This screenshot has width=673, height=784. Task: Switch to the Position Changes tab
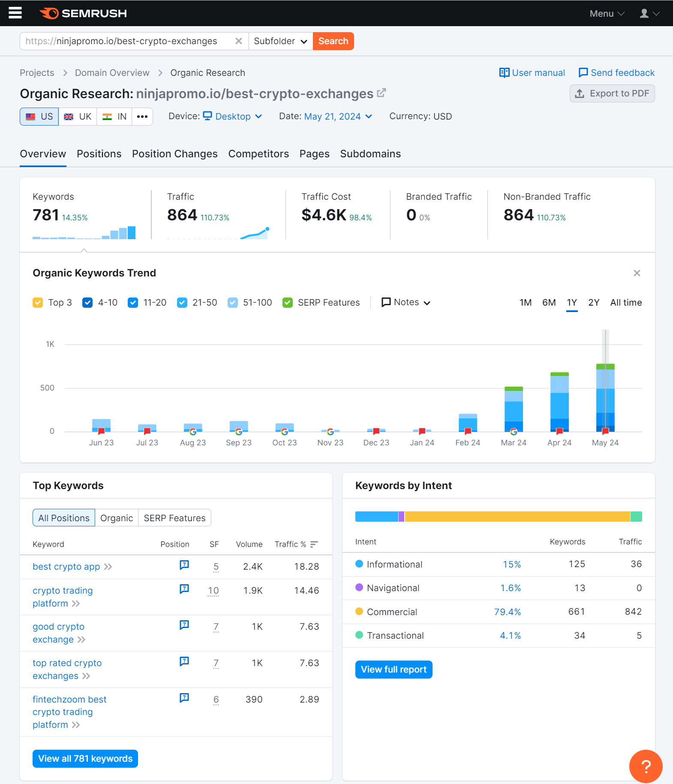(175, 154)
